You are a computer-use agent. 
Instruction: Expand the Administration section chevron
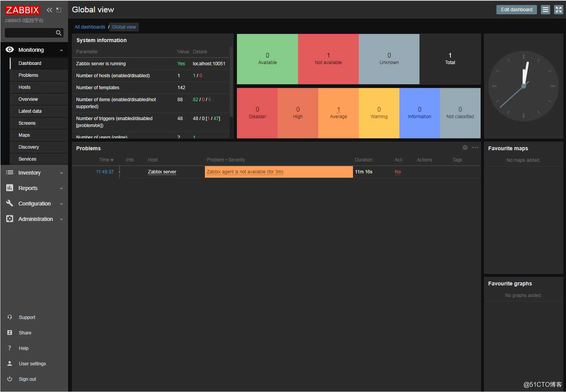pyautogui.click(x=61, y=219)
